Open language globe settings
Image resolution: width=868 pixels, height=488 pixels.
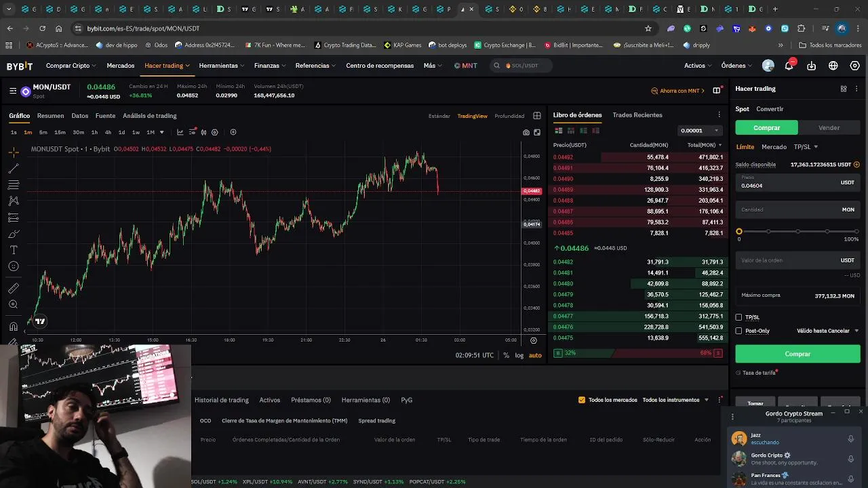point(833,66)
